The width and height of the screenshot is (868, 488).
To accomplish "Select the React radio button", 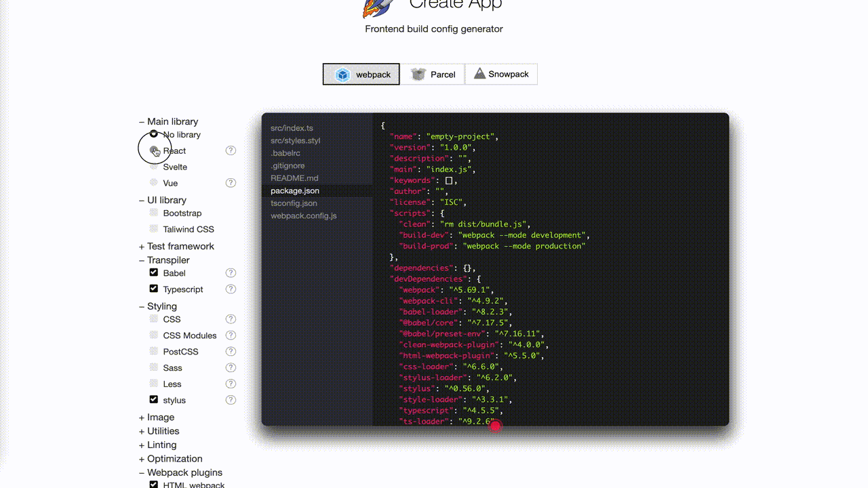I will (154, 150).
